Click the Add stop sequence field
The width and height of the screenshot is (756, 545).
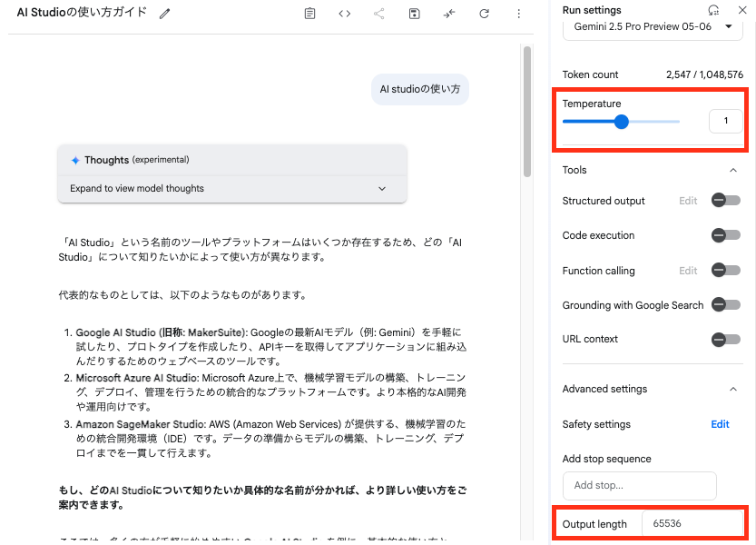pyautogui.click(x=639, y=486)
